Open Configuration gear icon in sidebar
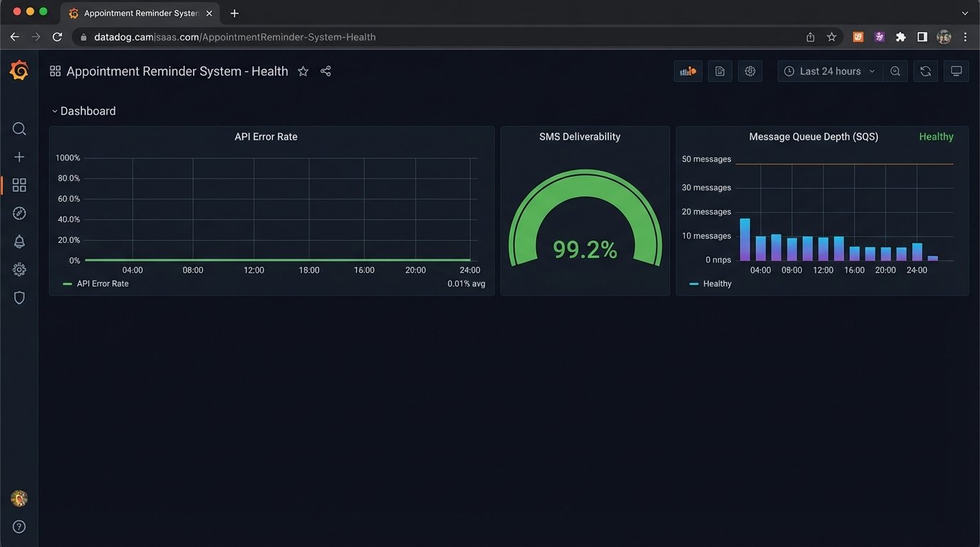 [x=19, y=269]
